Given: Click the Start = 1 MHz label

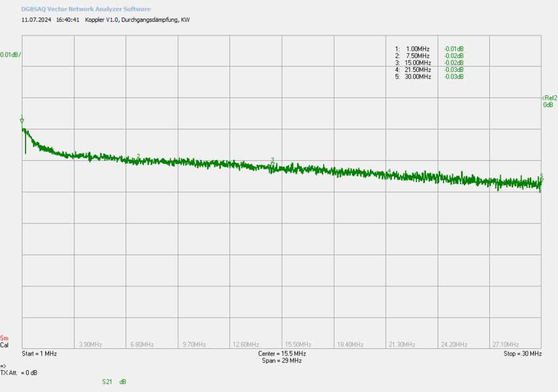Looking at the screenshot, I should [x=39, y=353].
